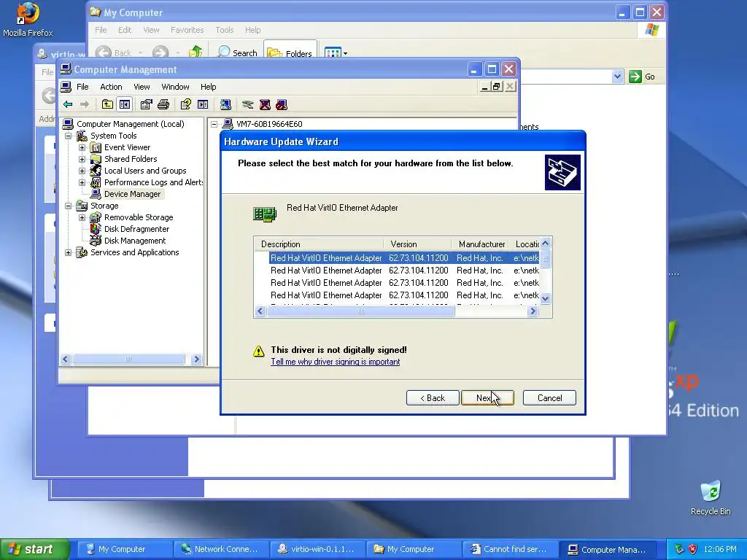Viewport: 747px width, 560px height.
Task: Collapse the VM7-60B19664E60 device node
Action: (214, 124)
